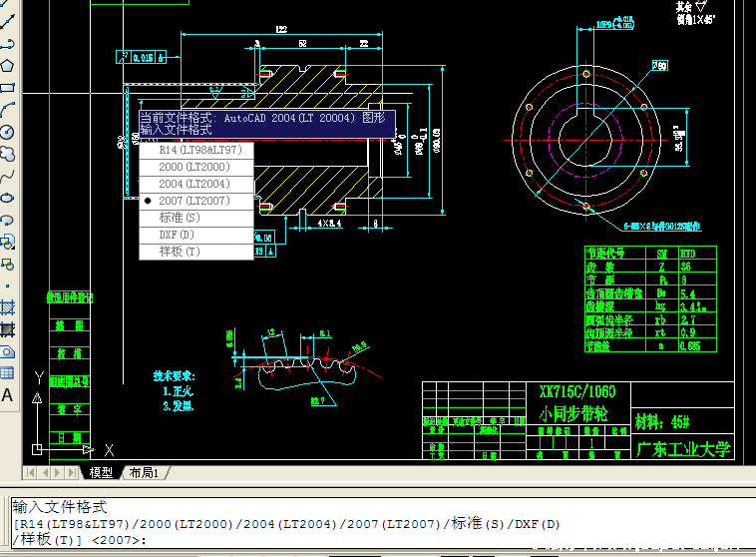Switch to the 布局1 tab
Screen dimensions: 756x557
click(x=144, y=472)
